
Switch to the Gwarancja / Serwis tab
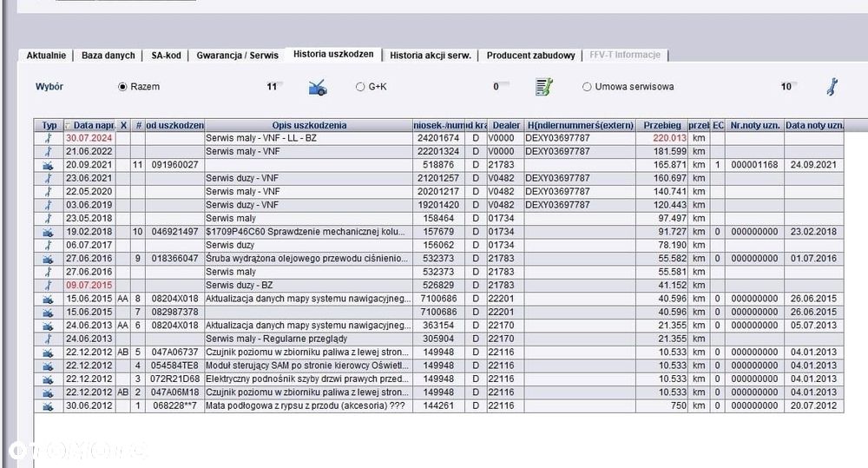click(x=238, y=56)
